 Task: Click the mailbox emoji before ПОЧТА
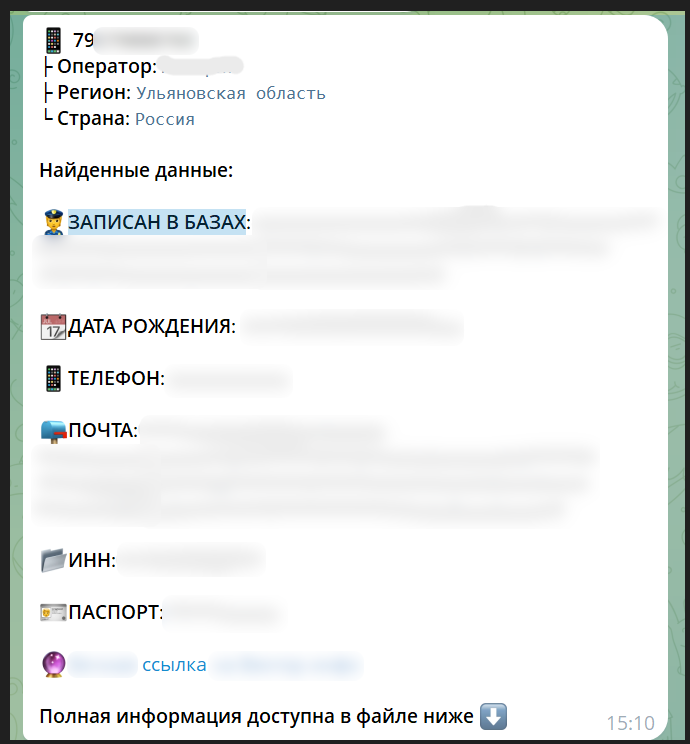click(x=54, y=431)
